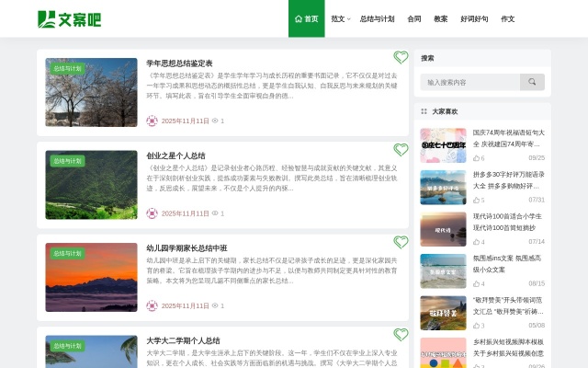
Task: Click the search magnifier button
Action: [x=532, y=82]
